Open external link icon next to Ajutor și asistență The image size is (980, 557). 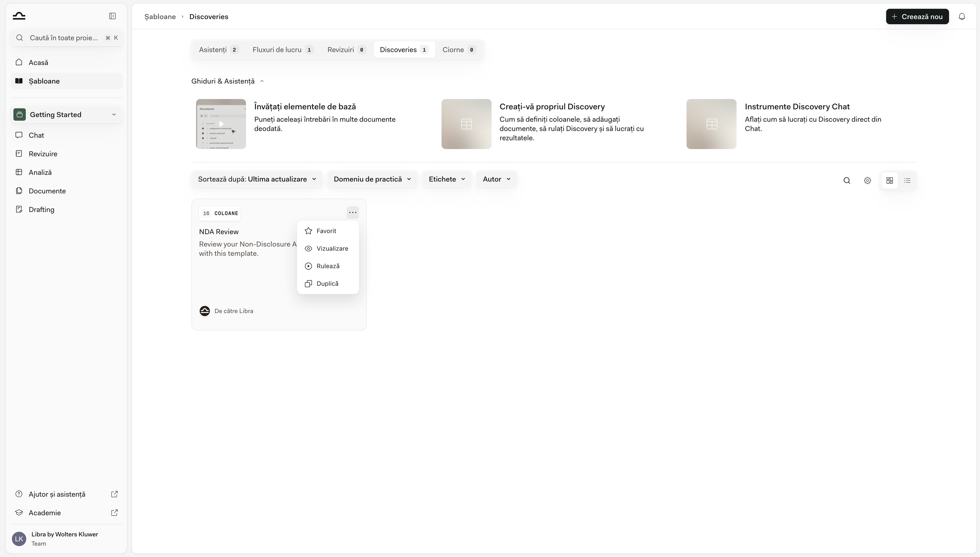pyautogui.click(x=114, y=494)
